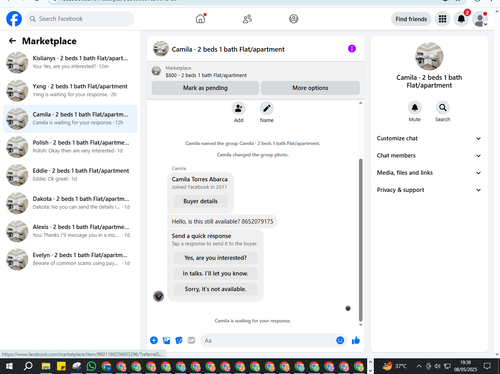
Task: Open the Groups/profile circle icon in top navigation
Action: pyautogui.click(x=294, y=19)
